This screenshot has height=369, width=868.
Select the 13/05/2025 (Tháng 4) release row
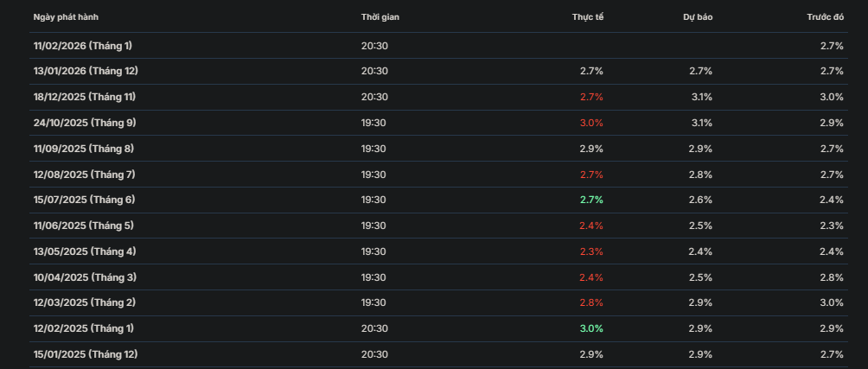point(83,251)
